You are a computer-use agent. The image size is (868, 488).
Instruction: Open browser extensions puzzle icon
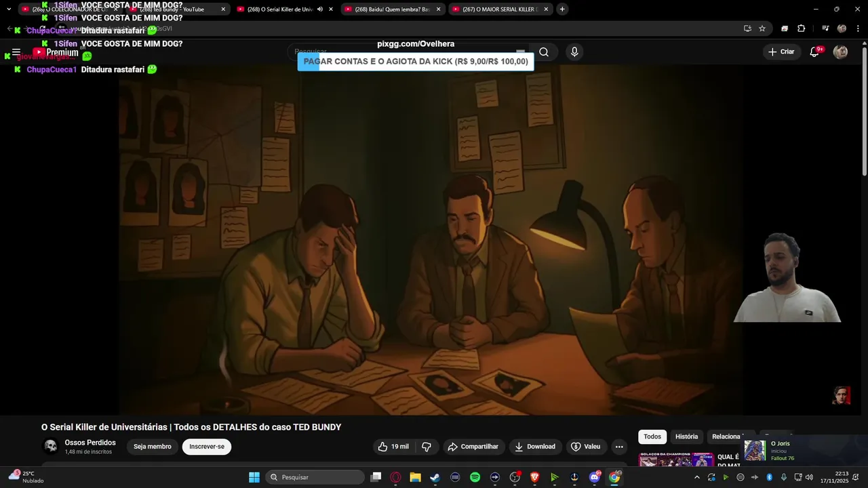point(802,28)
